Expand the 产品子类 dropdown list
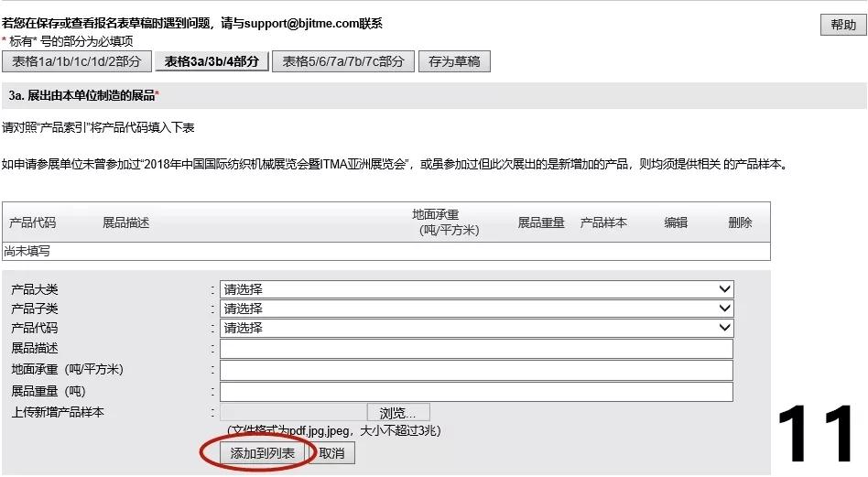The image size is (868, 477). 476,309
